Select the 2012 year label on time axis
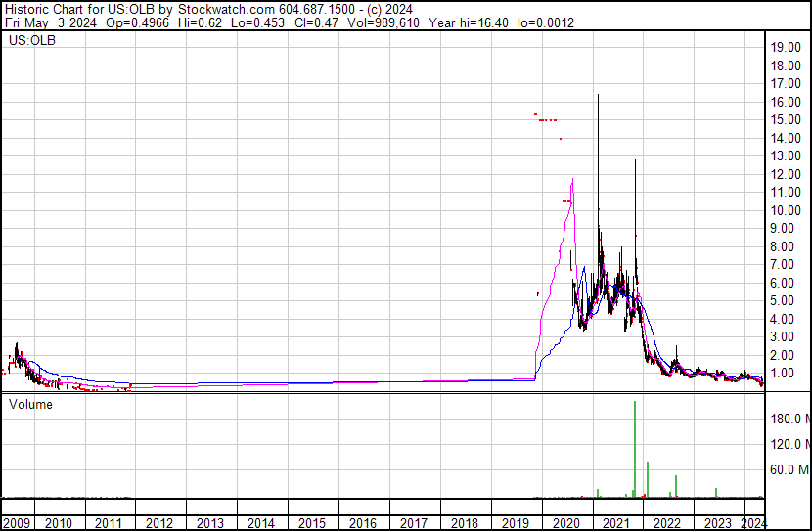The image size is (812, 531). coord(158,523)
